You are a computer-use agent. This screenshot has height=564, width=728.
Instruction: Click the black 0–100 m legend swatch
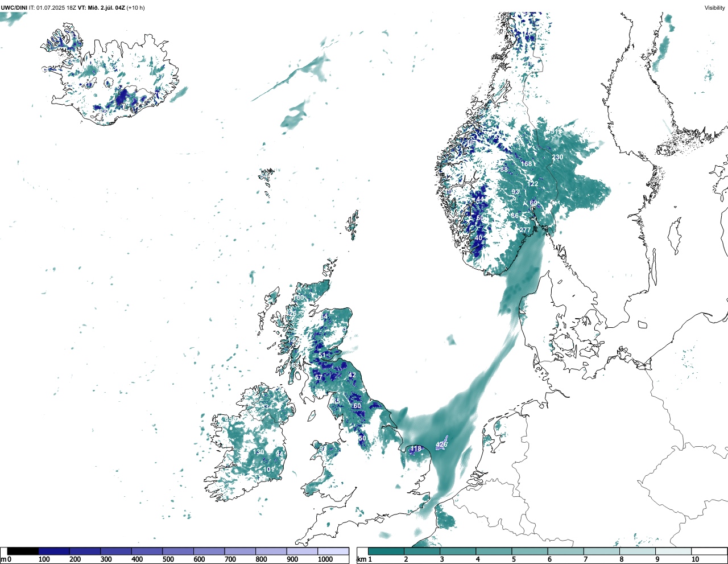pos(23,551)
